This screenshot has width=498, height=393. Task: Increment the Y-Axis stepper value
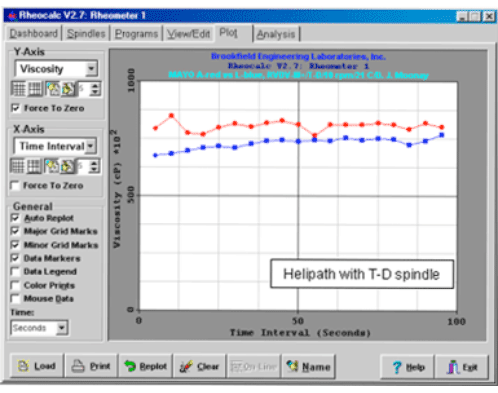point(95,86)
